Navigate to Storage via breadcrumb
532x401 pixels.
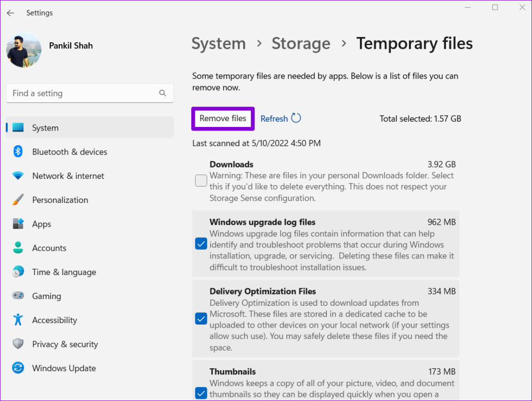point(301,44)
